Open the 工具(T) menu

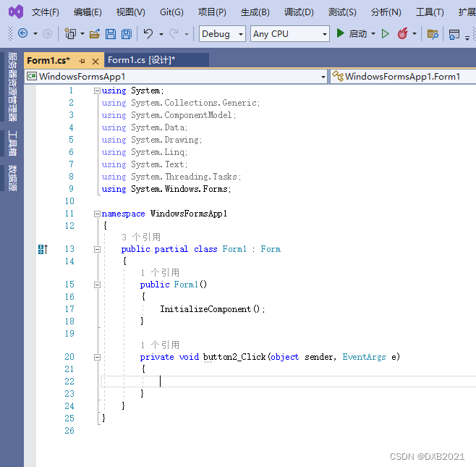pyautogui.click(x=430, y=12)
